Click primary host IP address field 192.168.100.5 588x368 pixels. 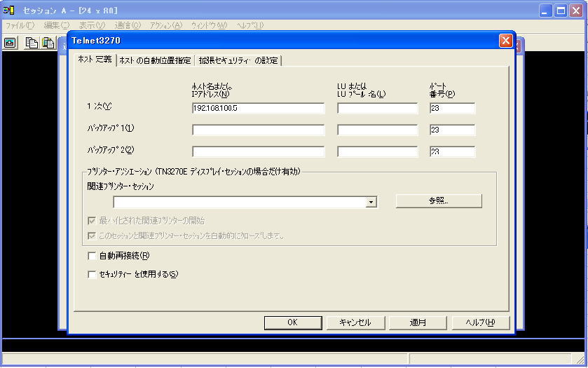click(x=258, y=108)
